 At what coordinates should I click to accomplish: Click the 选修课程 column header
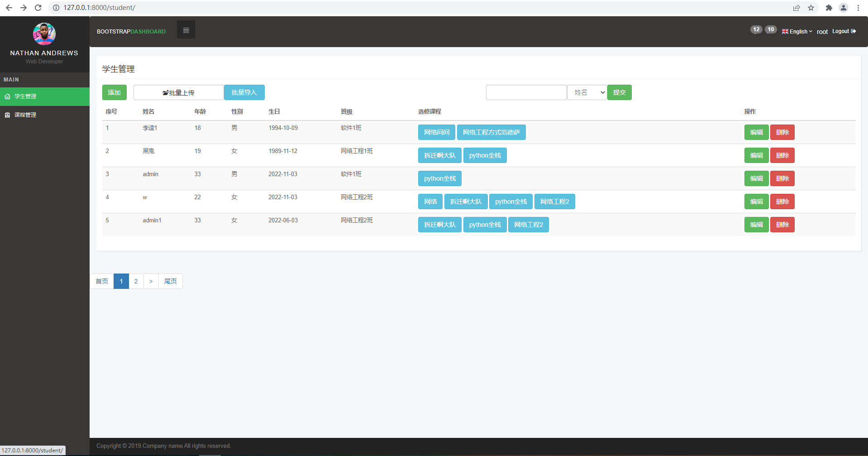429,111
